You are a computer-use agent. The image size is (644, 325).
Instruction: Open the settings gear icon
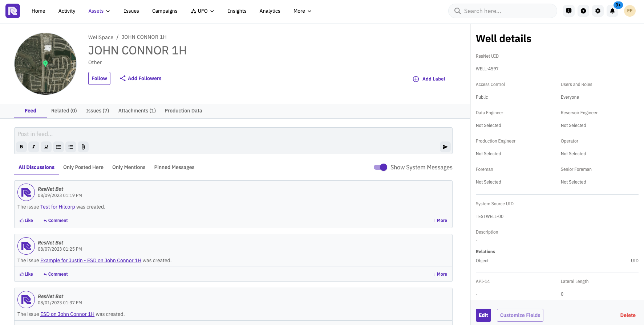tap(598, 11)
